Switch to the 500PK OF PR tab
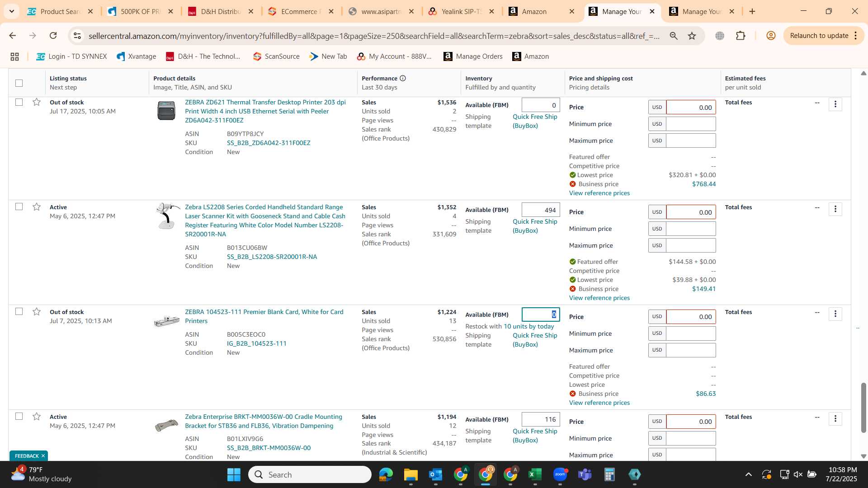The width and height of the screenshot is (868, 488). point(140,11)
